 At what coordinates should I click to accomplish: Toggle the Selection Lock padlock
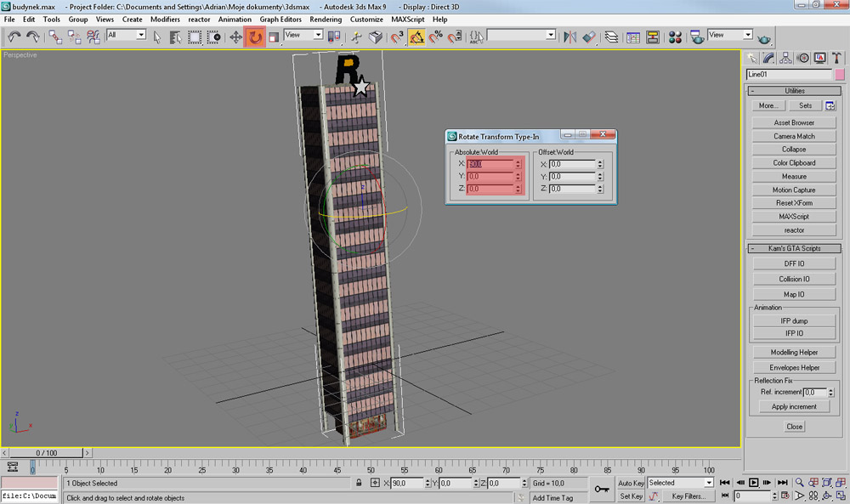point(360,483)
